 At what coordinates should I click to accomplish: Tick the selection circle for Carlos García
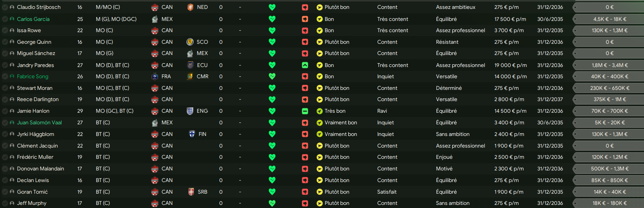point(5,19)
